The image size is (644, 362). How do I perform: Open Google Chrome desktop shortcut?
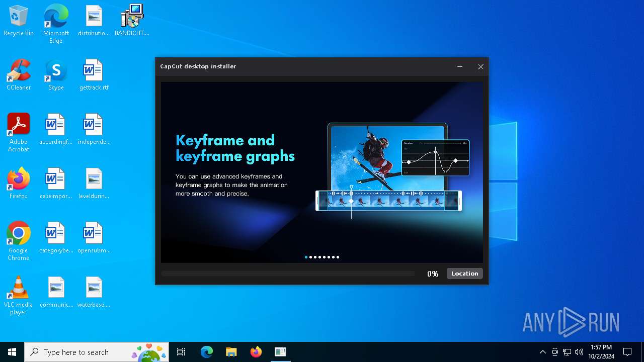19,241
